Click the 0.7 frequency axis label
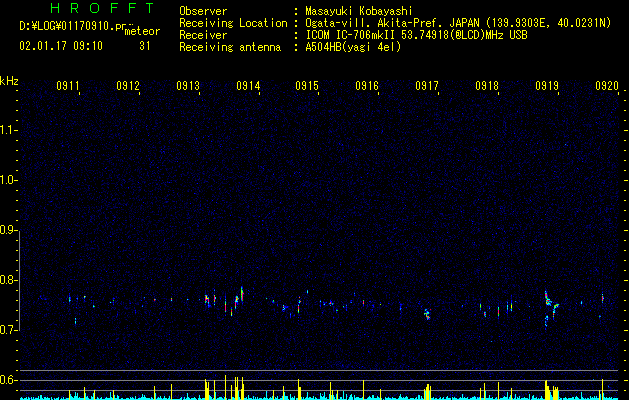Viewport: 629px width, 400px height. click(8, 330)
